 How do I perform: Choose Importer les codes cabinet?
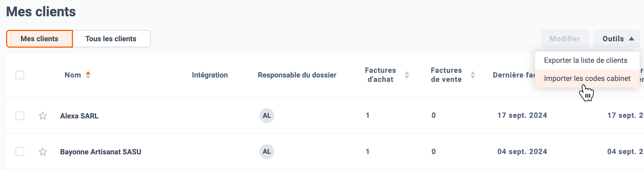pos(587,78)
